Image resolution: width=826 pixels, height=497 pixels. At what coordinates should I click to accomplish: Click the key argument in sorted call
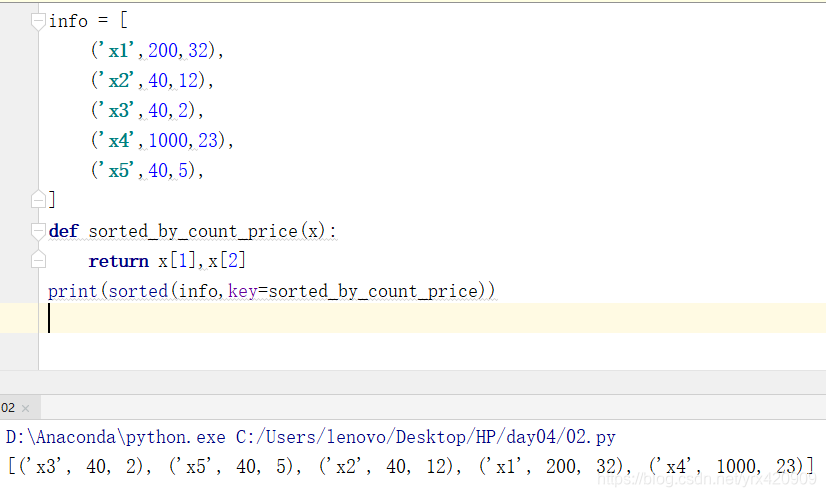point(242,291)
